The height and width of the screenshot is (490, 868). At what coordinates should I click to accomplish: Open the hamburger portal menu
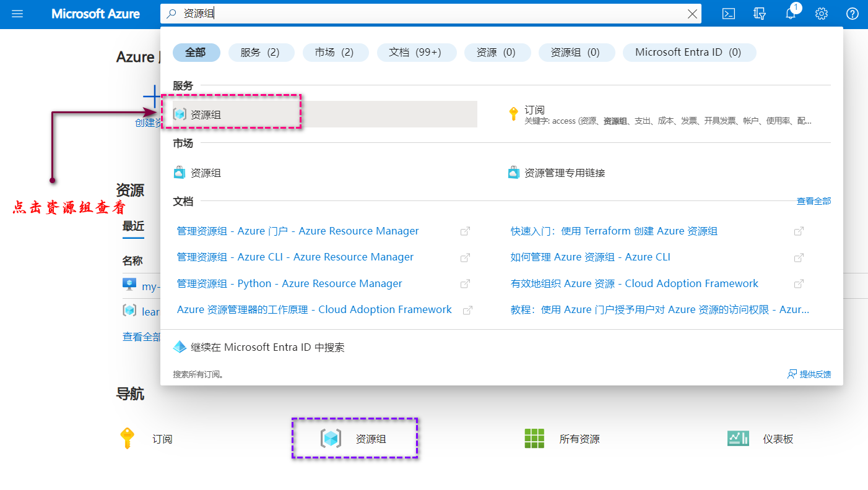pyautogui.click(x=17, y=14)
